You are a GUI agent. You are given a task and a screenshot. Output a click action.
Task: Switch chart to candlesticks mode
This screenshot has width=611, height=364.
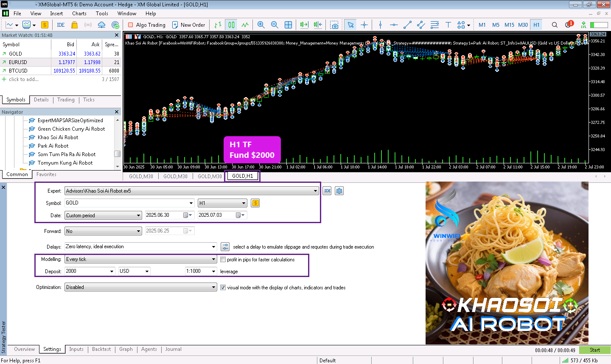coord(231,25)
